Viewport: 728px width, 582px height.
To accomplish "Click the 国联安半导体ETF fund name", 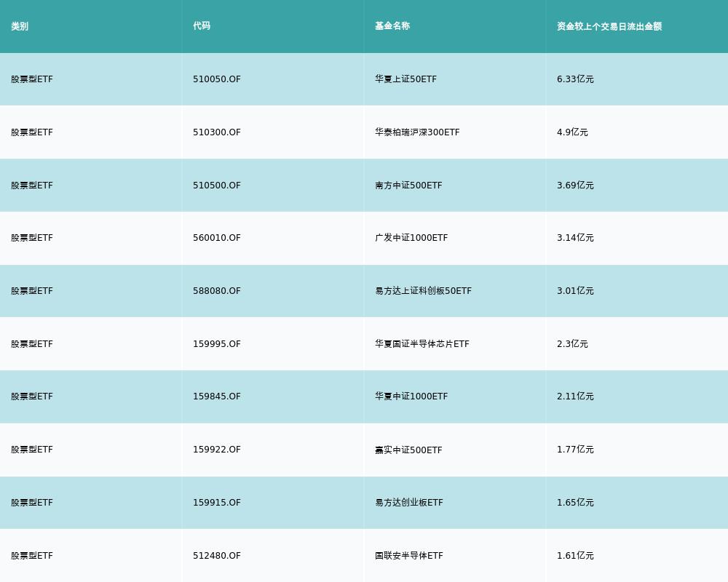I will pos(409,556).
